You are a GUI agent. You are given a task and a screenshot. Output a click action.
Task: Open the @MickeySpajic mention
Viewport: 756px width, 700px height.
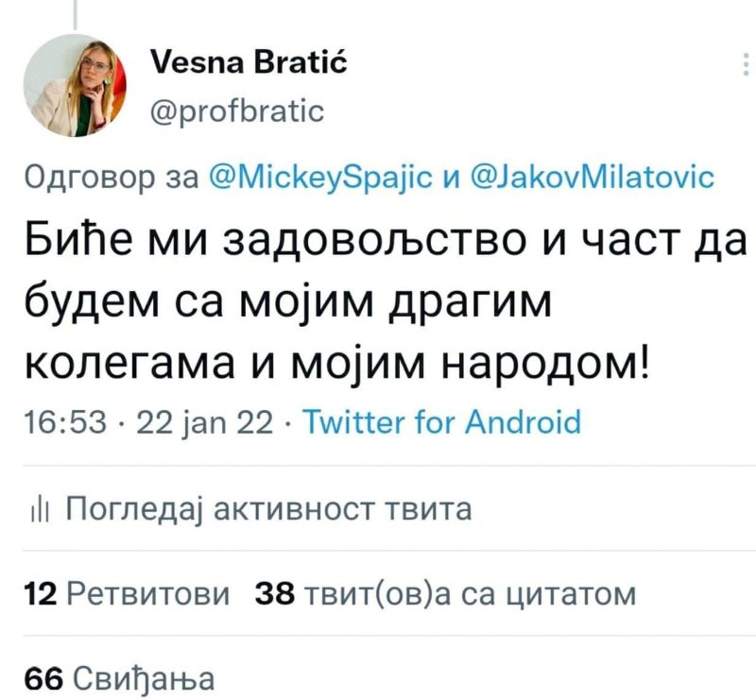(321, 177)
